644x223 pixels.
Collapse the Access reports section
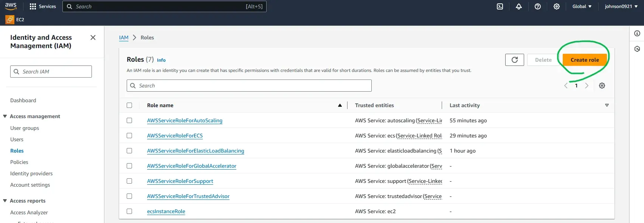click(x=5, y=201)
